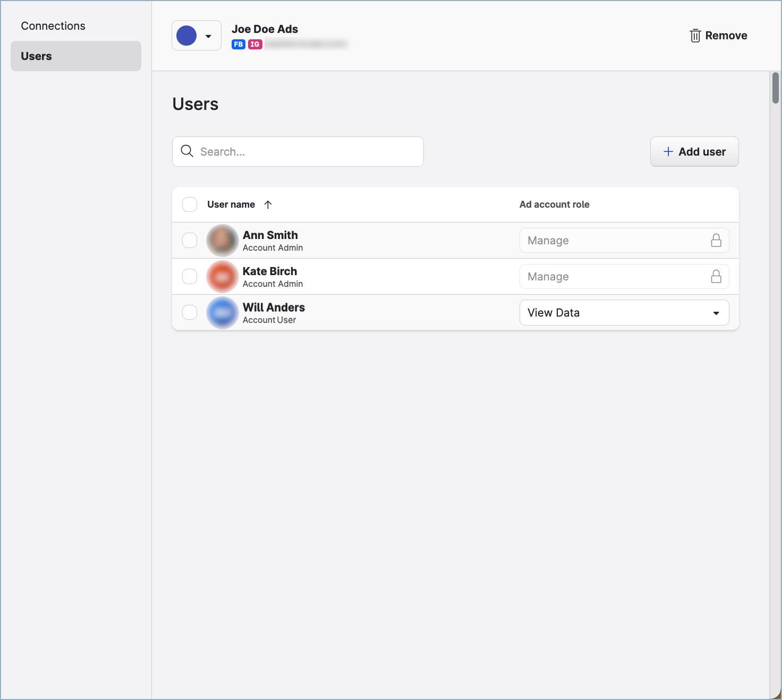Viewport: 782px width, 700px height.
Task: Expand the ad account switcher dropdown arrow
Action: [x=208, y=36]
